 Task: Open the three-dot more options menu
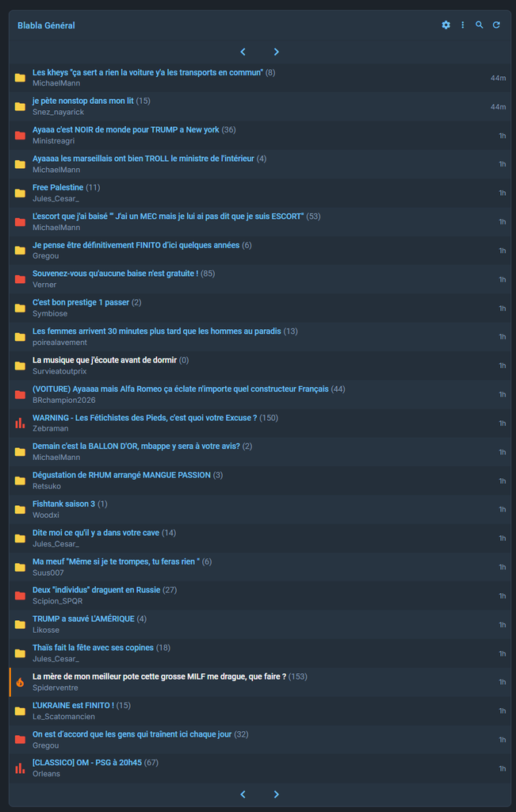coord(463,25)
